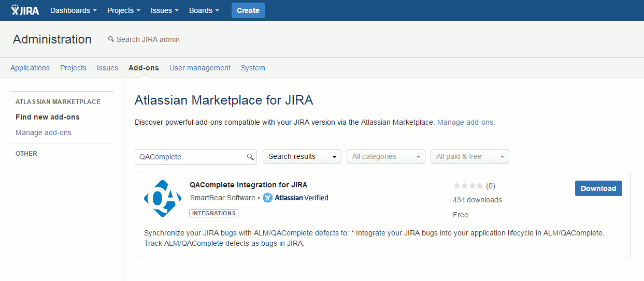Switch to the System tab
644x281 pixels.
(x=253, y=68)
